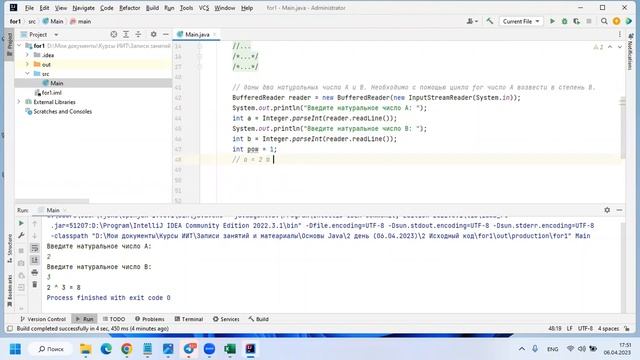Open Project panel gear options
The image size is (640, 360).
153,35
